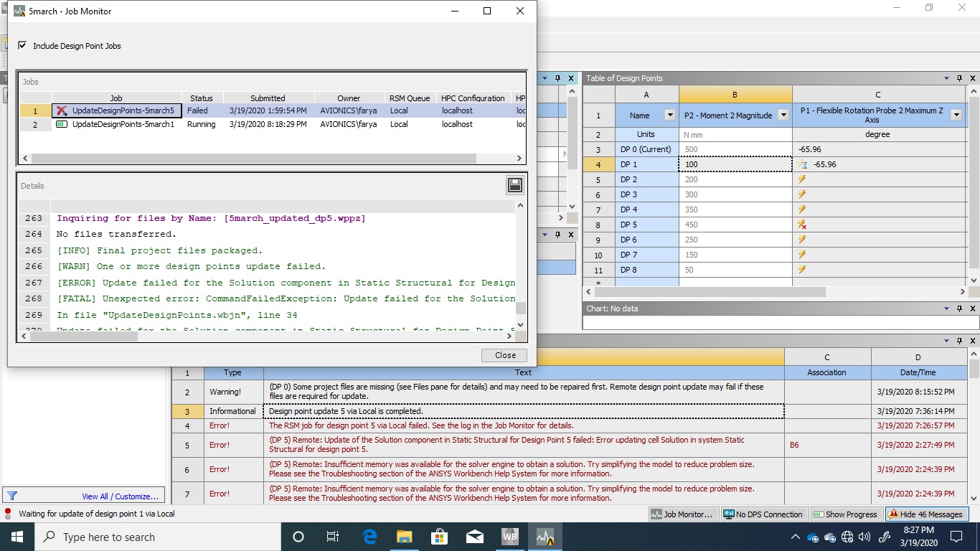Pin the Table of Design Points panel
Image resolution: width=980 pixels, height=551 pixels.
point(960,78)
